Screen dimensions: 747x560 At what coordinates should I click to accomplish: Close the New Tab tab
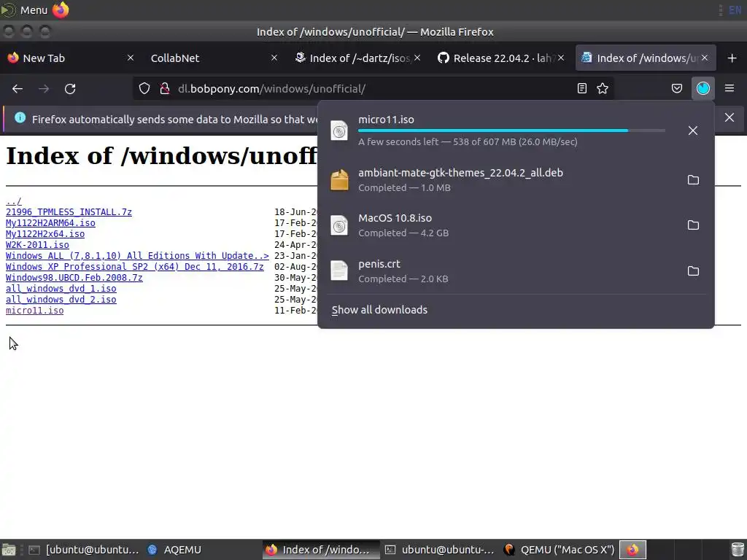(131, 58)
